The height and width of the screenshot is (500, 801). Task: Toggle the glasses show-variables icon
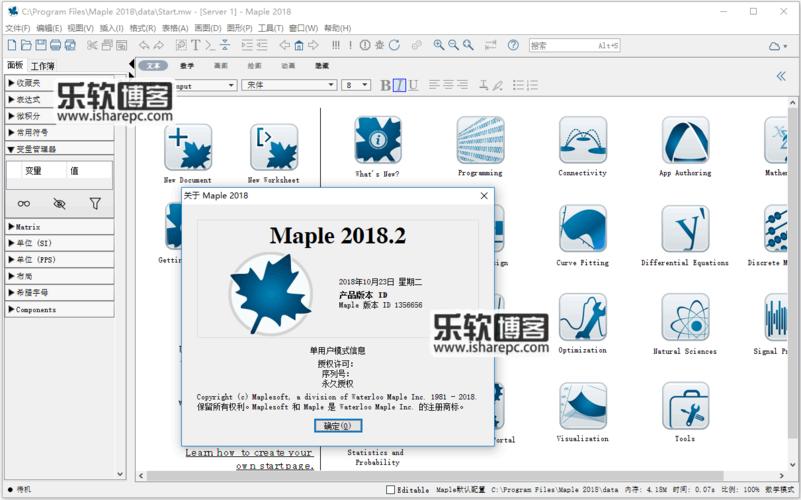pos(23,204)
